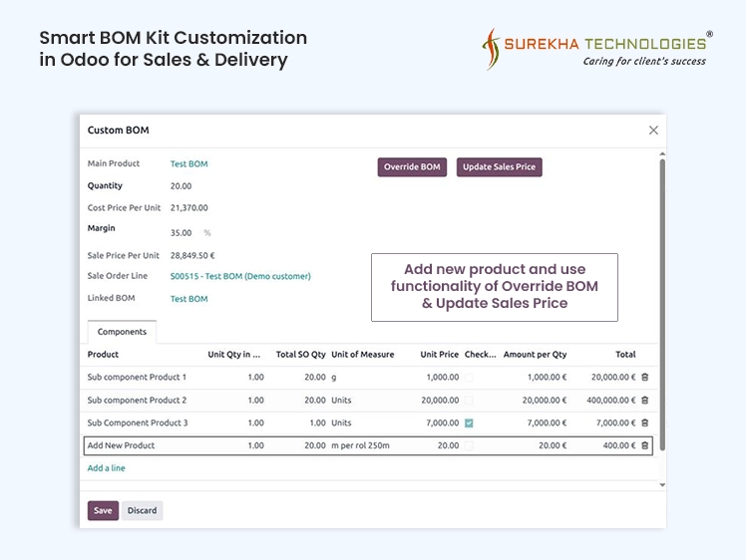The image size is (746, 560).
Task: Remove Sub Component Product 3 using trash icon
Action: (644, 422)
